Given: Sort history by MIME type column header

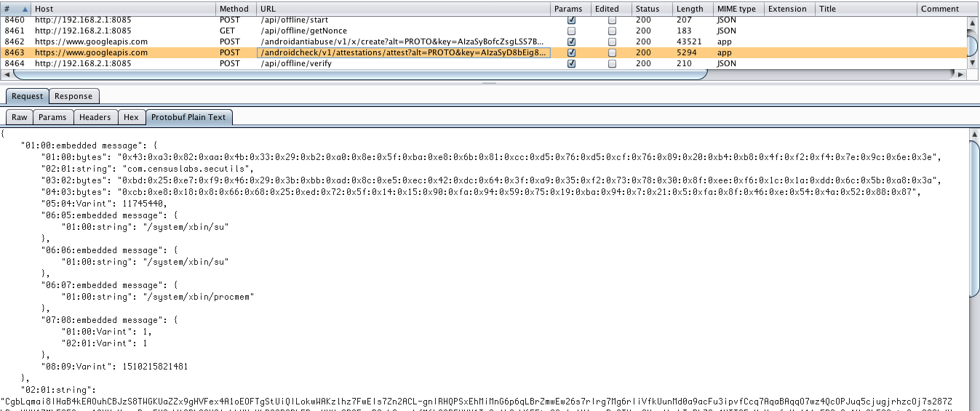Looking at the screenshot, I should [x=736, y=9].
